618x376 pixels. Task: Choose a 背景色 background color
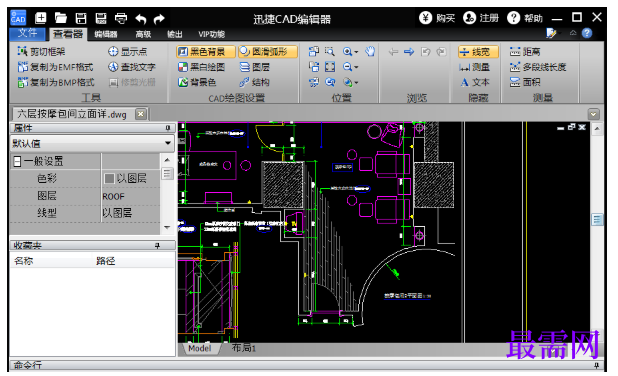197,82
